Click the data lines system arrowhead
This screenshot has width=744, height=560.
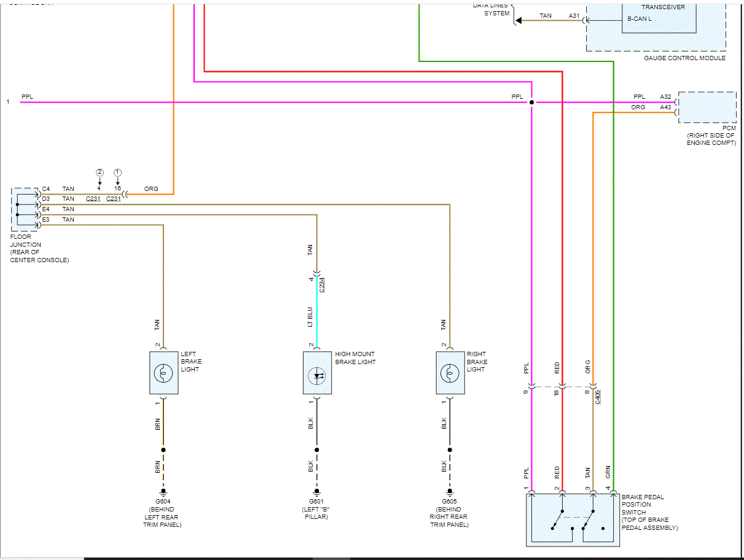tap(518, 20)
